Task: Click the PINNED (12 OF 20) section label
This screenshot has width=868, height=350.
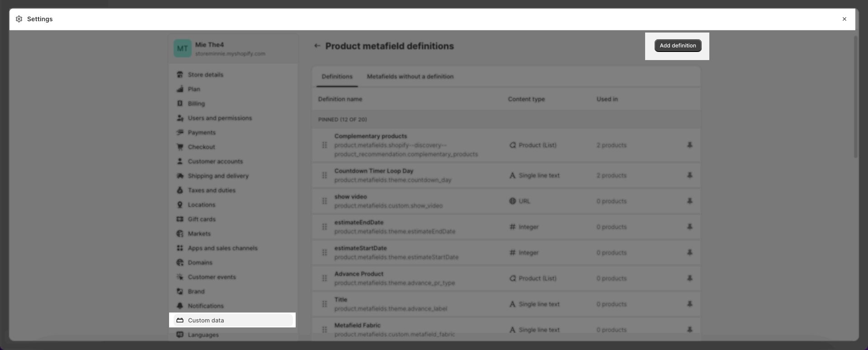Action: coord(342,120)
